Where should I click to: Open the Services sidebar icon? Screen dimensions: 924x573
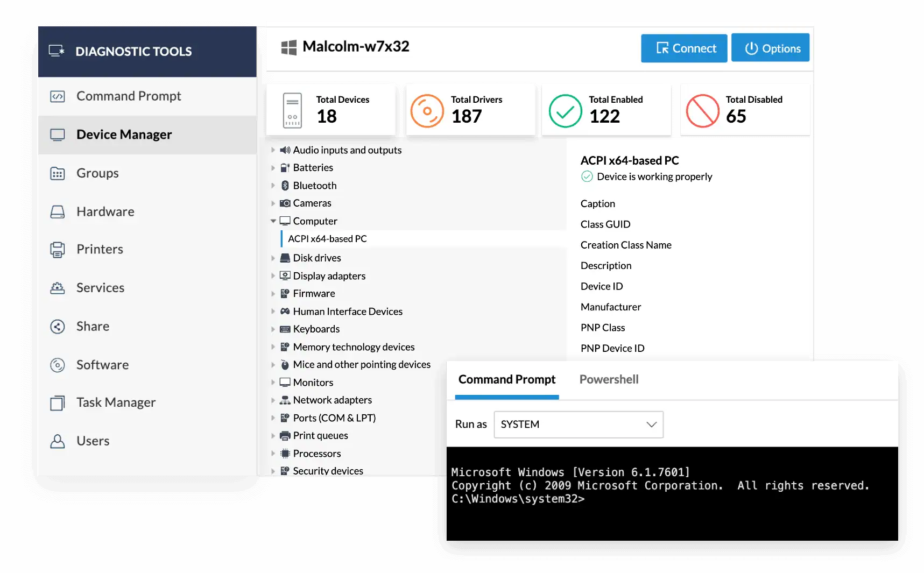(x=58, y=288)
